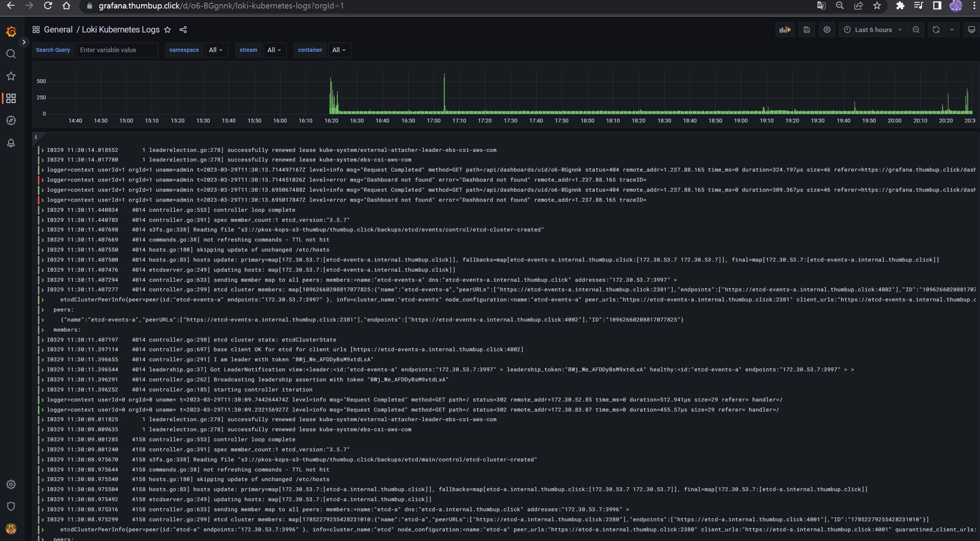
Task: Open the container All dropdown
Action: click(339, 50)
